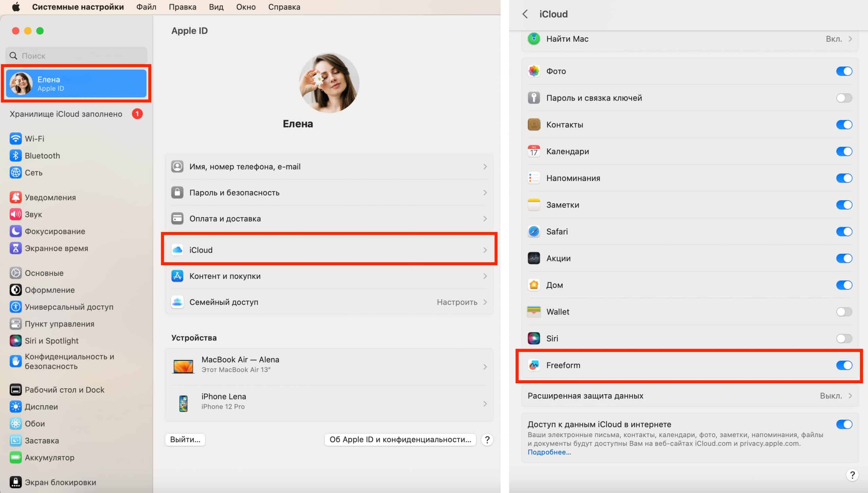Open iPhone Lena device chevron
The width and height of the screenshot is (868, 493).
point(485,404)
